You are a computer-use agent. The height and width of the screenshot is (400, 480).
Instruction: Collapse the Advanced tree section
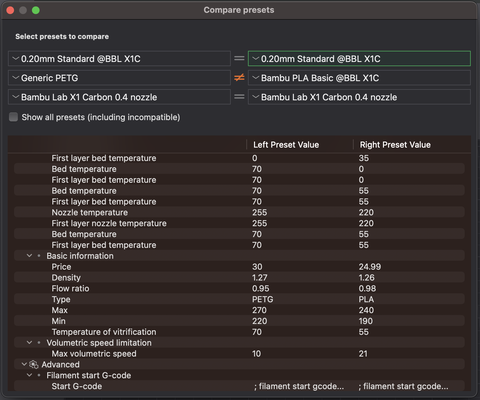(24, 364)
